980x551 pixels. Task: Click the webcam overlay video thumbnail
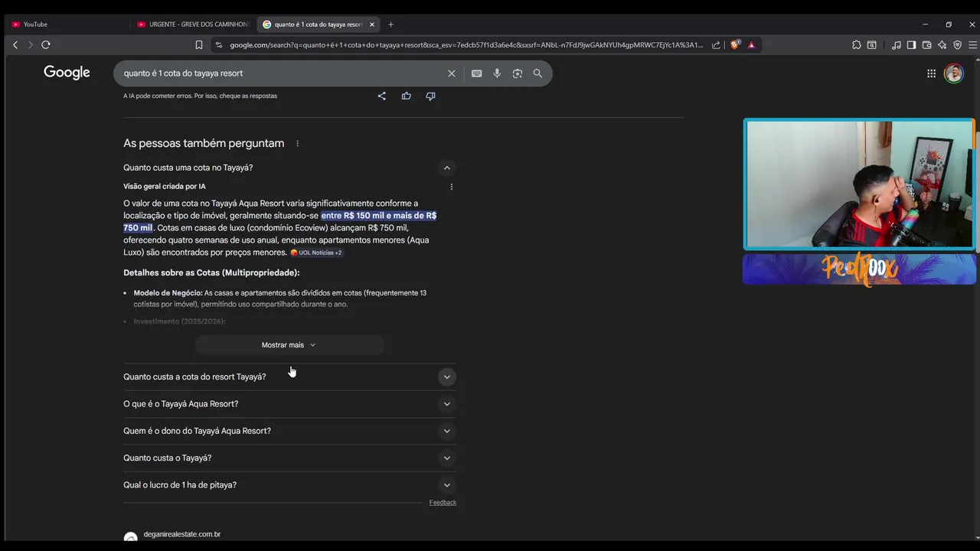click(859, 184)
